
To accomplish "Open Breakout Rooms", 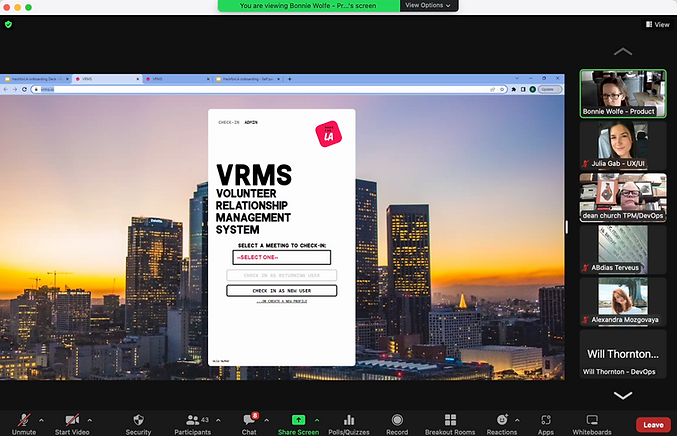I will (450, 424).
